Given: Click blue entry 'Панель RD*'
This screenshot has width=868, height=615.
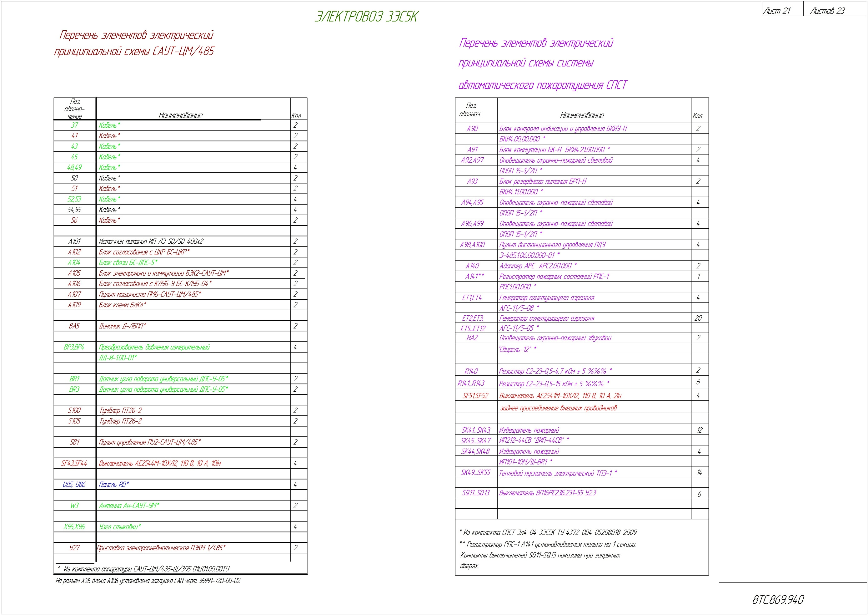Looking at the screenshot, I should pos(114,485).
